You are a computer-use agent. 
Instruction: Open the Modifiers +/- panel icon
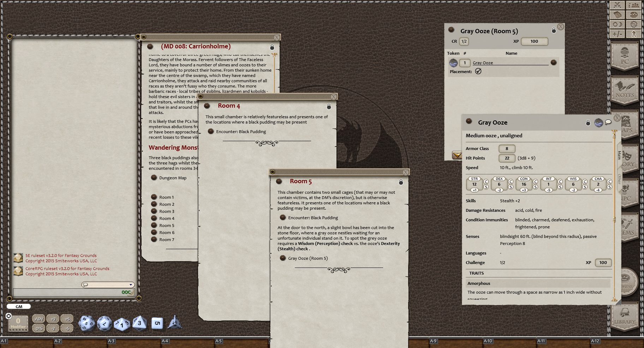tap(617, 34)
